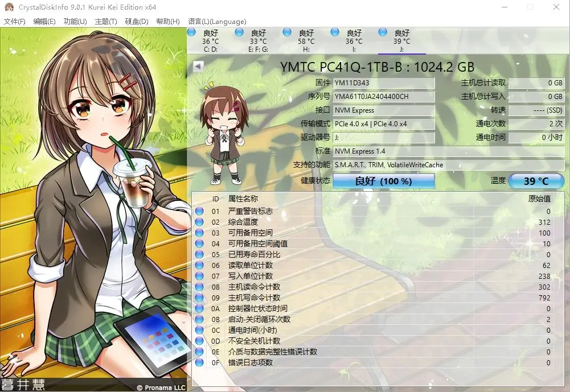Click the chibi character mascot image
This screenshot has height=392, width=570.
click(x=224, y=133)
